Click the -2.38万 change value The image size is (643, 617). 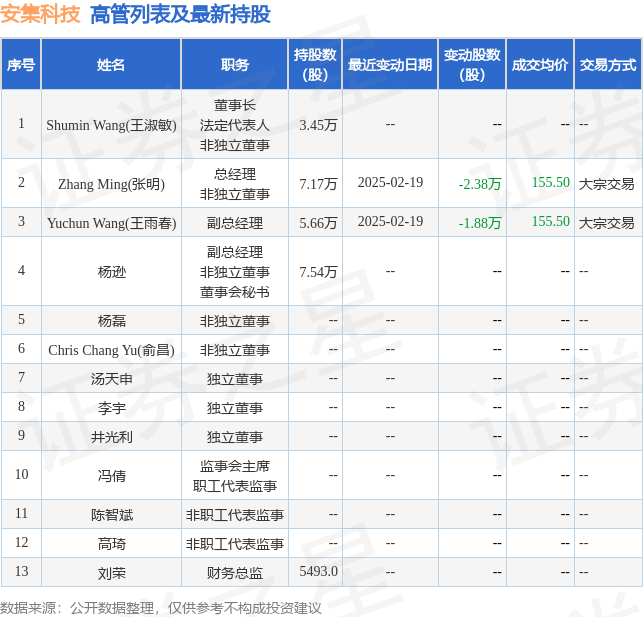[480, 184]
